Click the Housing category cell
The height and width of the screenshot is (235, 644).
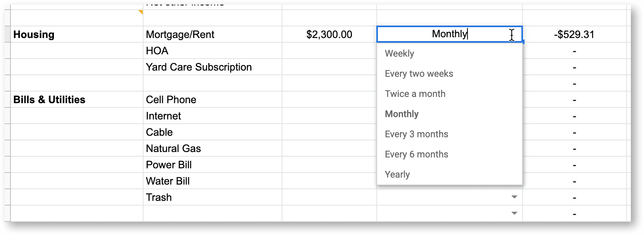(76, 35)
